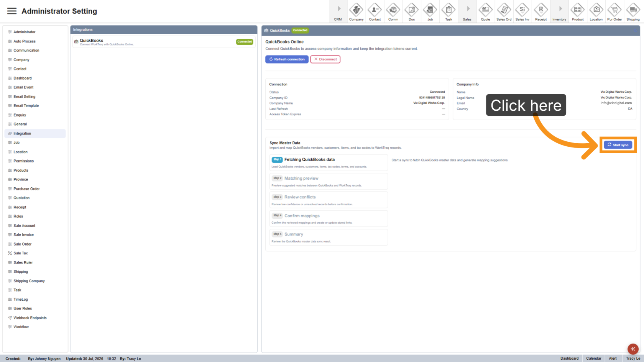Image resolution: width=644 pixels, height=362 pixels.
Task: Start the QuickBooks master data sync
Action: [x=618, y=145]
